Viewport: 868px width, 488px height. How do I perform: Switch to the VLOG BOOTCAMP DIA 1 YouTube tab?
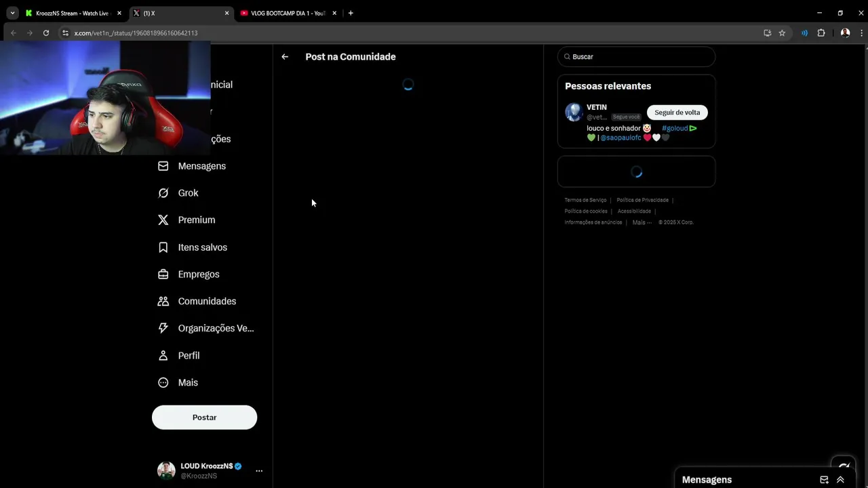288,13
